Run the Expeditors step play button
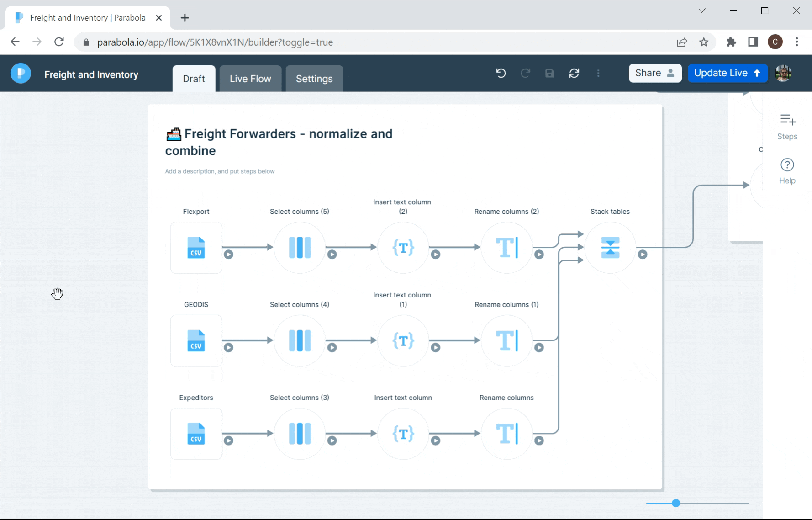812x520 pixels. coord(229,441)
